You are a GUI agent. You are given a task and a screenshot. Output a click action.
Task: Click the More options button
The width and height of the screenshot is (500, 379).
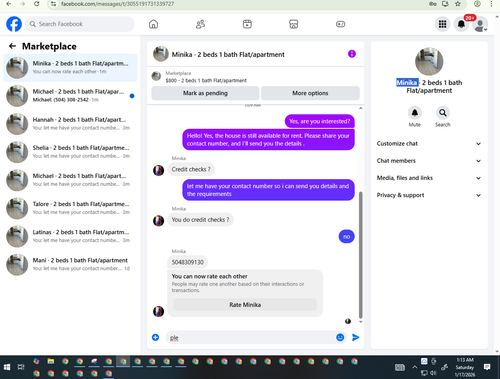click(x=310, y=93)
